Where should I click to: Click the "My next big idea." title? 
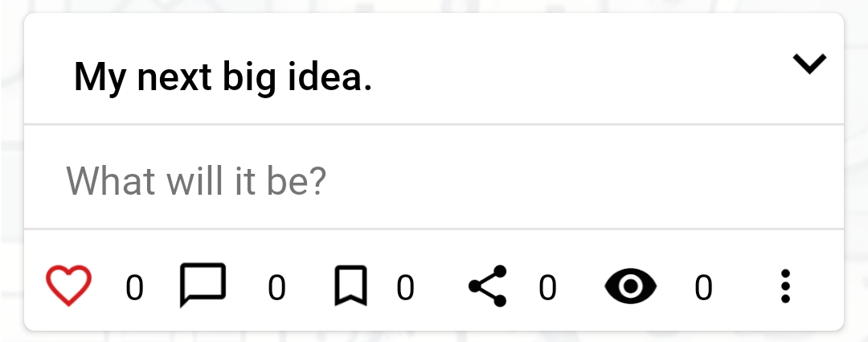[223, 77]
